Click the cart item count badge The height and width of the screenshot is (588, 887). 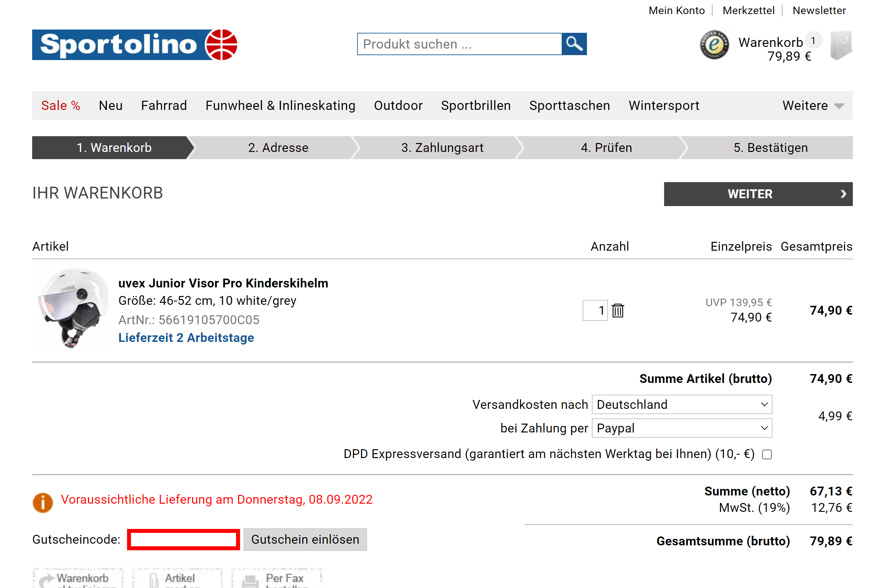(x=813, y=40)
